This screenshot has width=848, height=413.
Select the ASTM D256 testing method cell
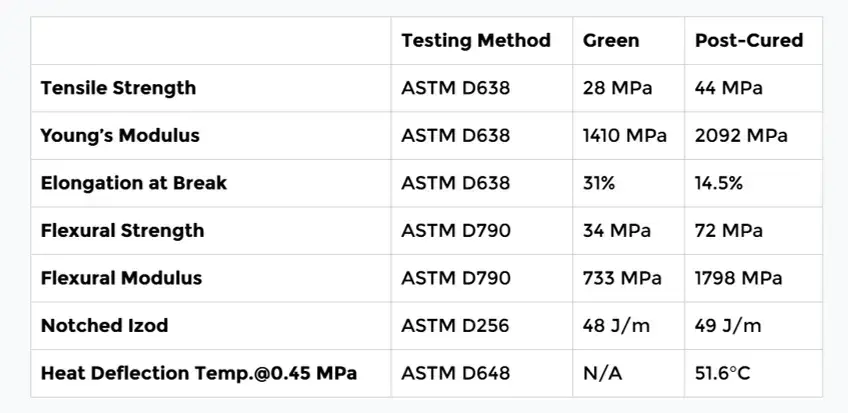pyautogui.click(x=456, y=326)
